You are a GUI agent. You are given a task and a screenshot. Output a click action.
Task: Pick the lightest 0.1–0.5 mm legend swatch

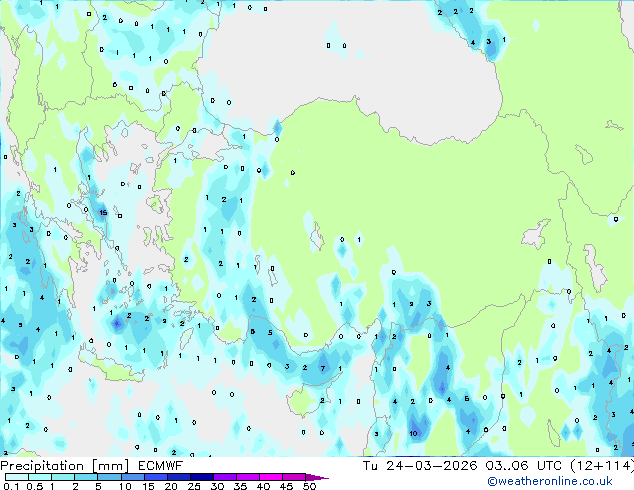click(17, 477)
